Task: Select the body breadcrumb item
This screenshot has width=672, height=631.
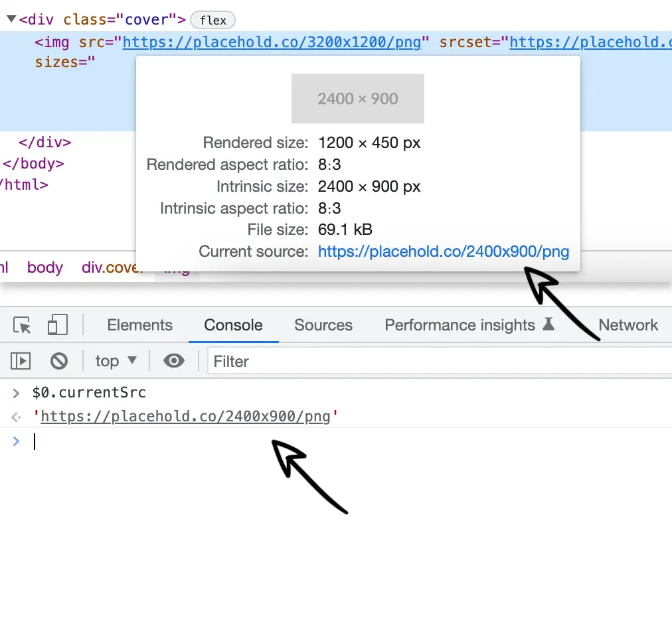Action: click(x=44, y=267)
